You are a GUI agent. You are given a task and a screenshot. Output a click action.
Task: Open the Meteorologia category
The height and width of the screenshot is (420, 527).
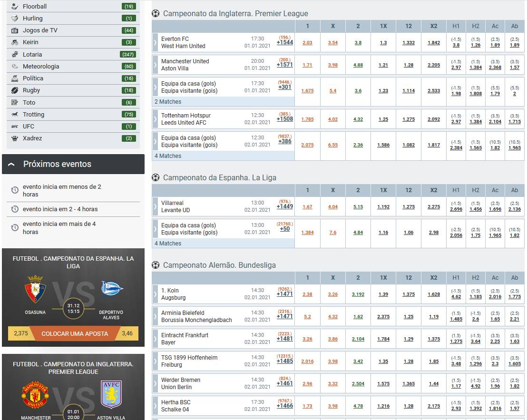click(73, 67)
